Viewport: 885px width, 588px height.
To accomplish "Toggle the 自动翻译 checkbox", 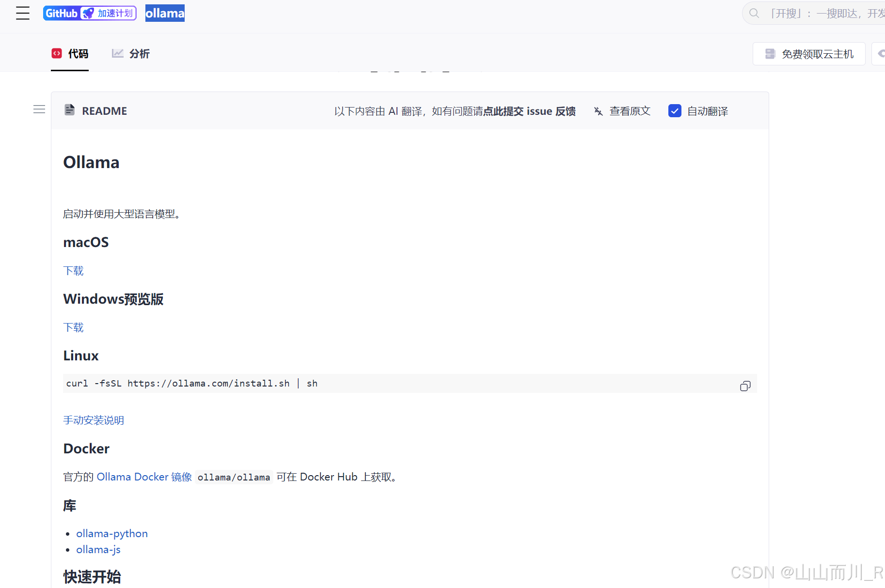I will pyautogui.click(x=675, y=111).
